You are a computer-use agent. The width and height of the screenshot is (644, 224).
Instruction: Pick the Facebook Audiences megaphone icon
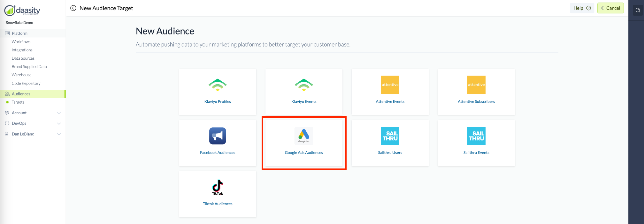pos(218,136)
